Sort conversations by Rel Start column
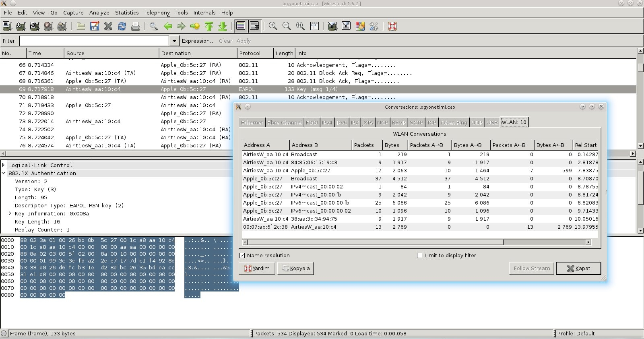The image size is (644, 339). (586, 145)
